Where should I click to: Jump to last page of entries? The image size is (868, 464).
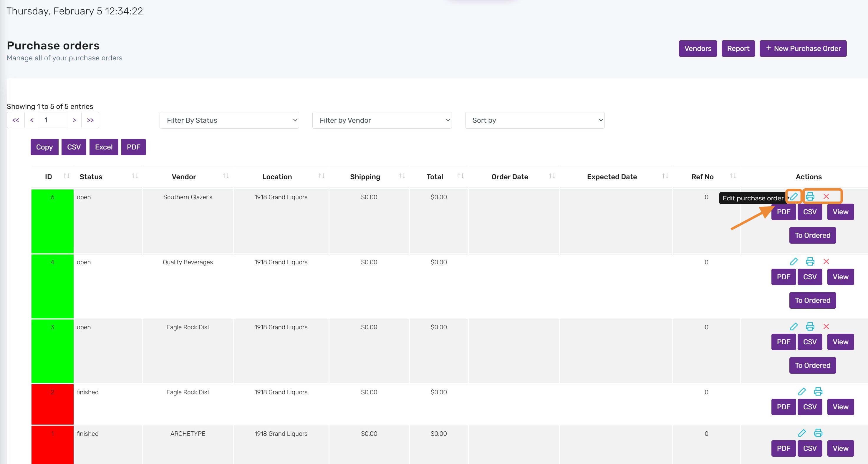coord(90,120)
